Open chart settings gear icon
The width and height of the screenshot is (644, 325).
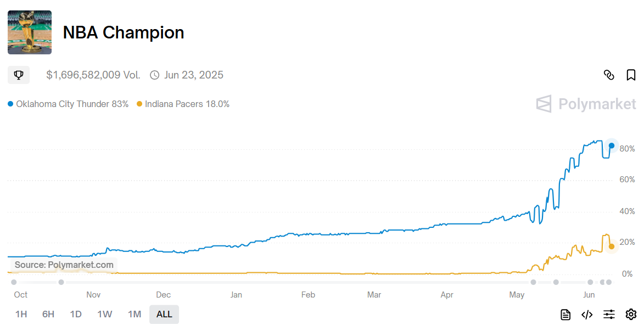(631, 315)
